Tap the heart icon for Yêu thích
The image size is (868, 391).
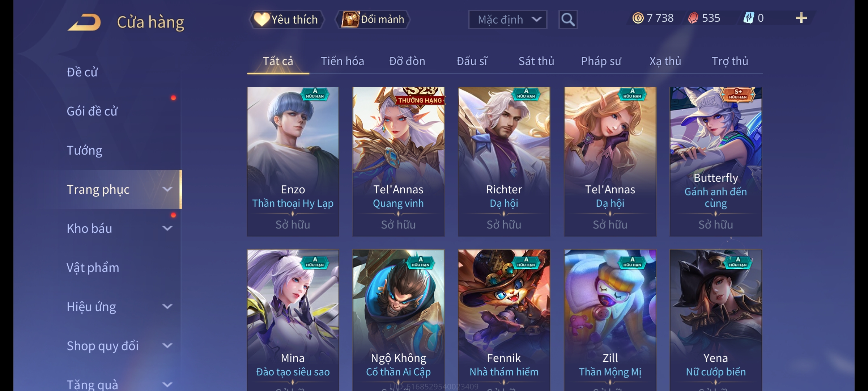[261, 19]
